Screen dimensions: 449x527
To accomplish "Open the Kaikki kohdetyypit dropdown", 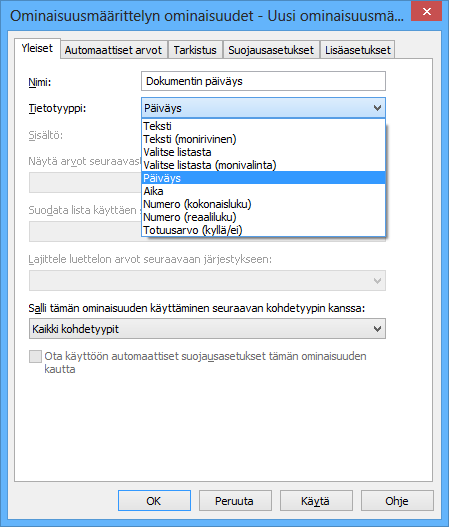I will point(207,329).
